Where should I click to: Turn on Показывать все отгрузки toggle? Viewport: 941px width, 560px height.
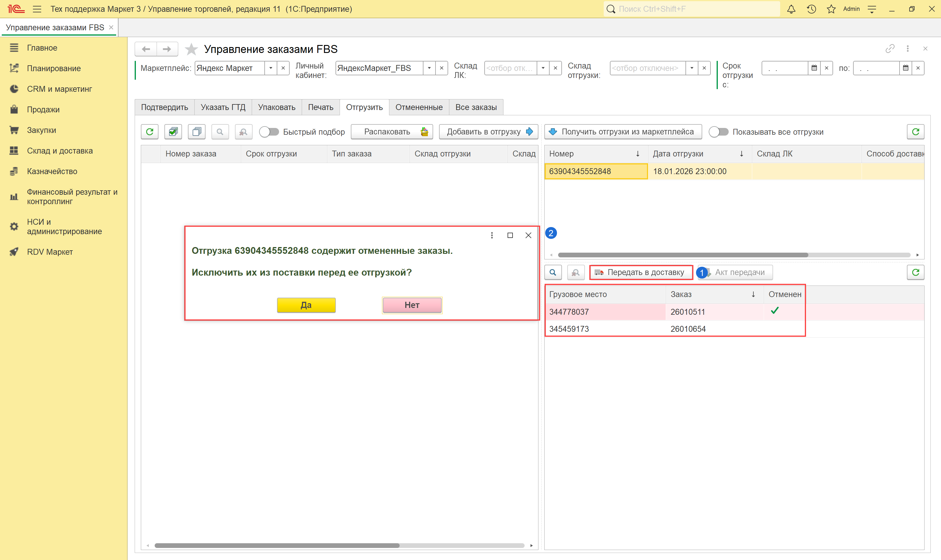(718, 132)
